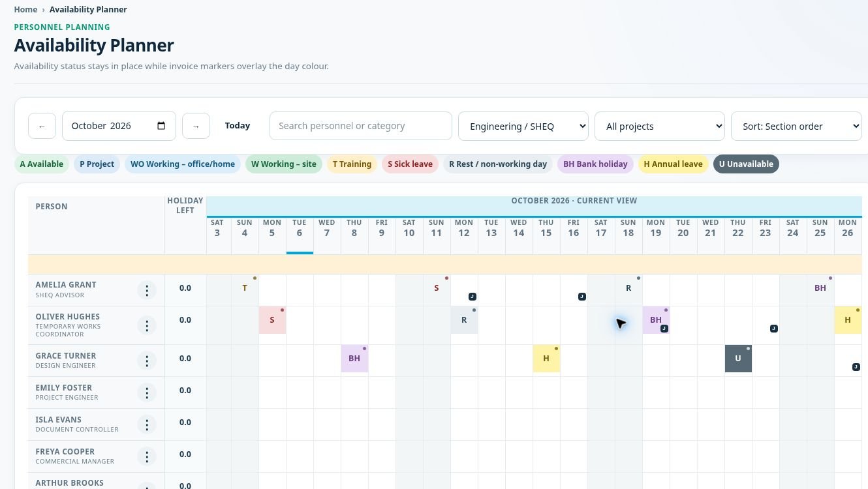Click the Tue 6 column header

tap(300, 235)
